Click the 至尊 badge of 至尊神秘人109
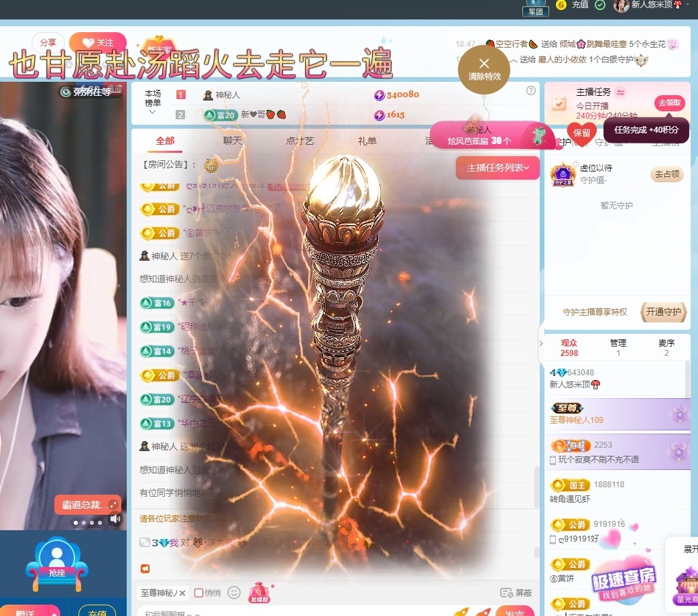Viewport: 698px width, 616px height. tap(567, 408)
